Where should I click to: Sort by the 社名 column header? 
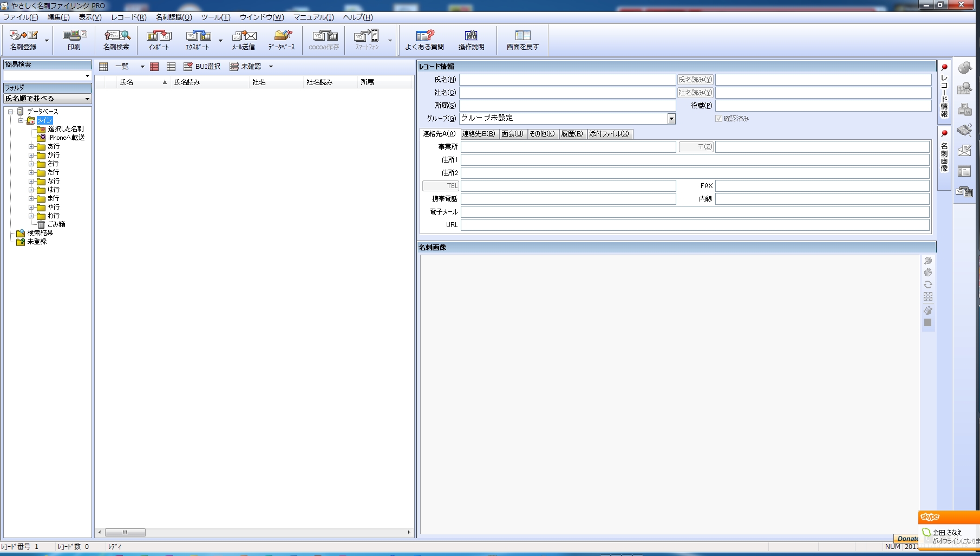[276, 82]
